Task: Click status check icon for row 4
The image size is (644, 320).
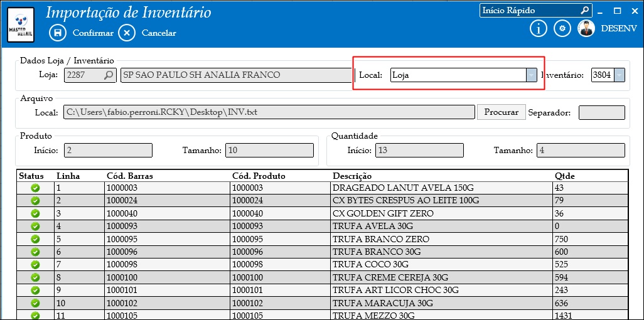Action: 35,226
